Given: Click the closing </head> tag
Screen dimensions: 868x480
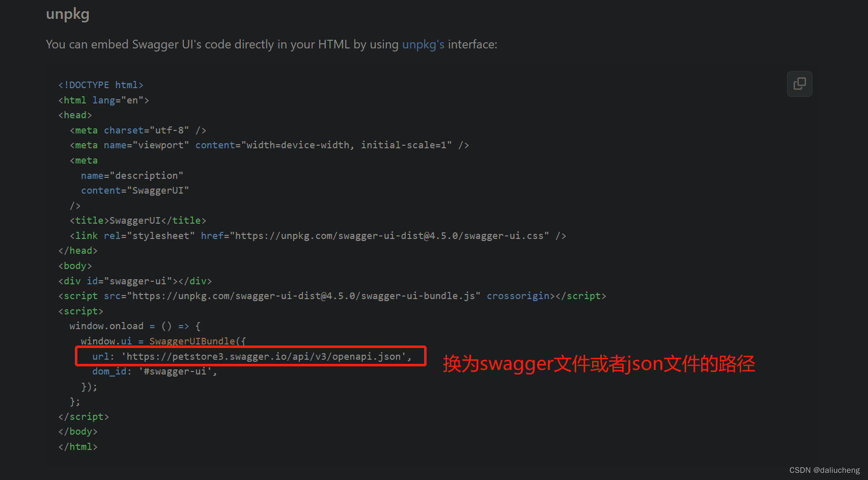Looking at the screenshot, I should click(x=78, y=251).
